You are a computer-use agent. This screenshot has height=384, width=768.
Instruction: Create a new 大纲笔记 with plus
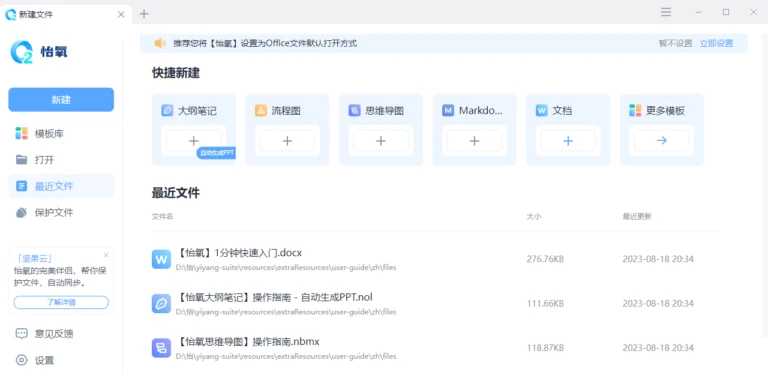point(193,141)
